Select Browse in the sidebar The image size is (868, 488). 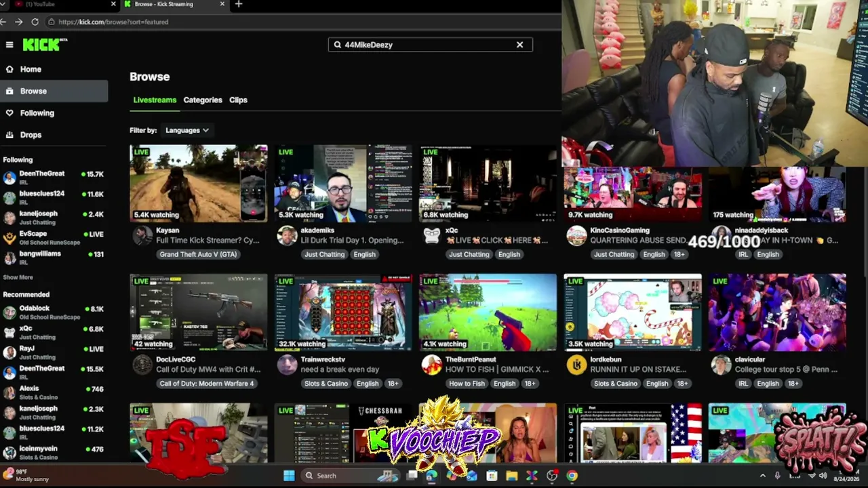tap(54, 91)
